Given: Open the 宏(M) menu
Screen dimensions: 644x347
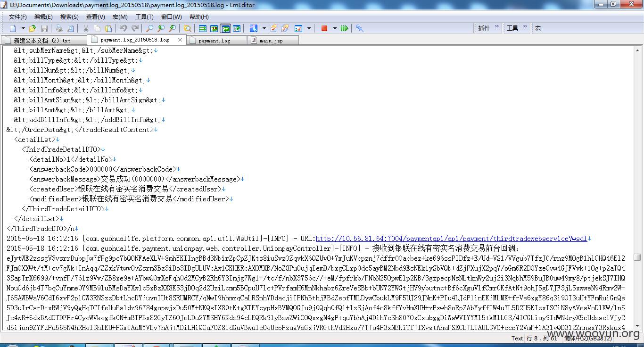Looking at the screenshot, I should point(120,17).
